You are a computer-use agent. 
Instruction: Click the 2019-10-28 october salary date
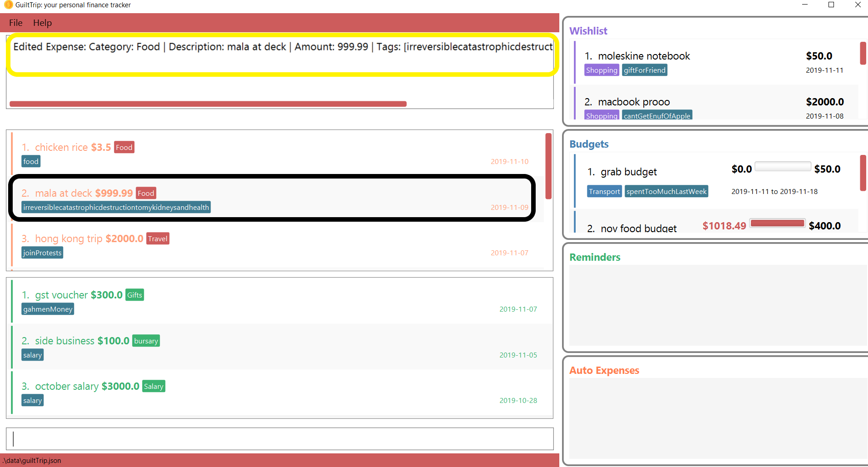[518, 400]
